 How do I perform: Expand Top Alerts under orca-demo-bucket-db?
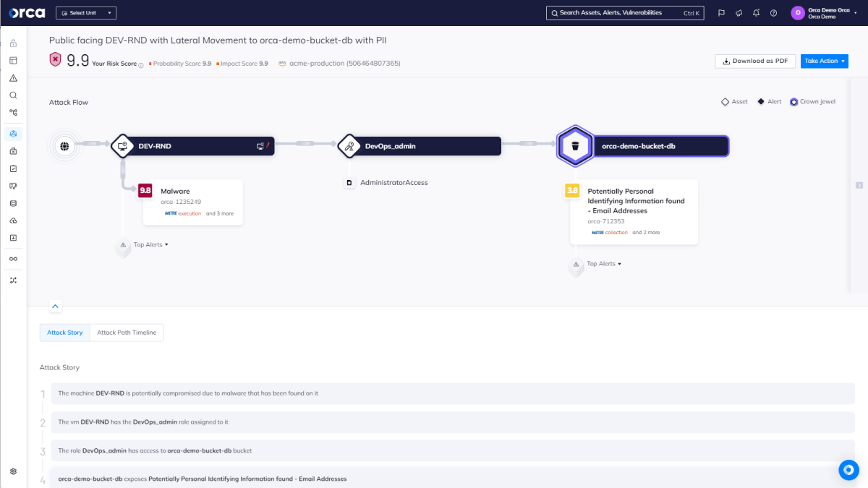603,264
